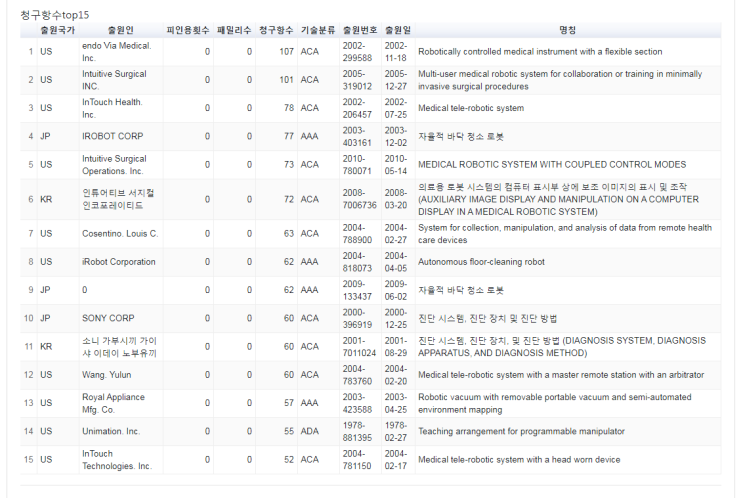
Task: Click application number 2004-781150
Action: tap(357, 459)
